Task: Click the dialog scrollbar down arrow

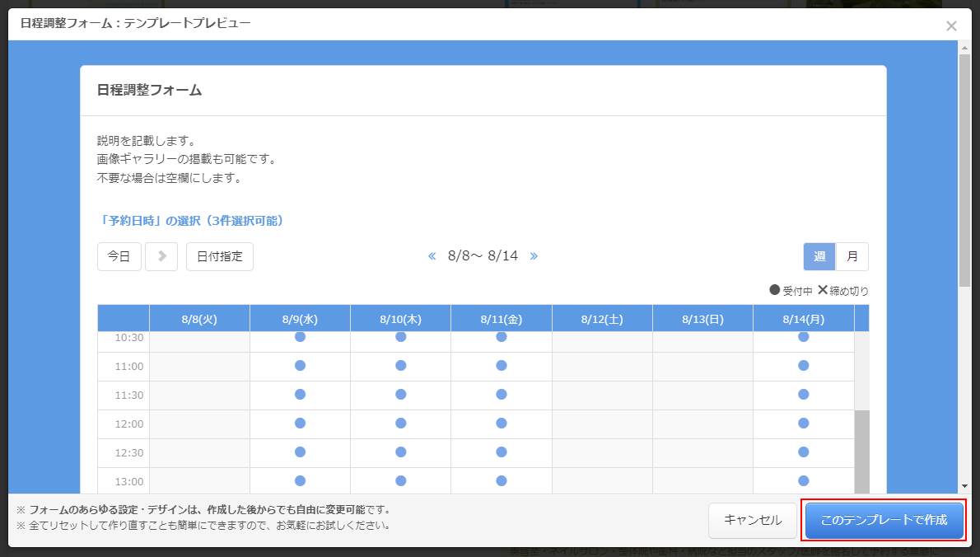Action: (x=964, y=487)
